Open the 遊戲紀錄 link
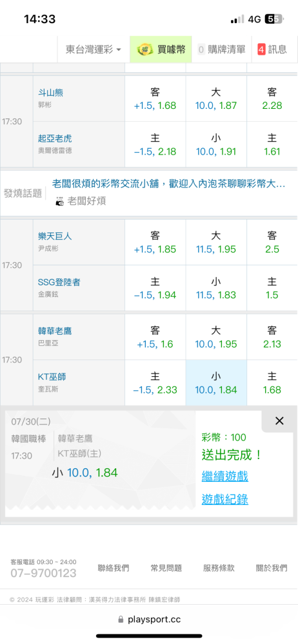The image size is (298, 644). pyautogui.click(x=224, y=499)
